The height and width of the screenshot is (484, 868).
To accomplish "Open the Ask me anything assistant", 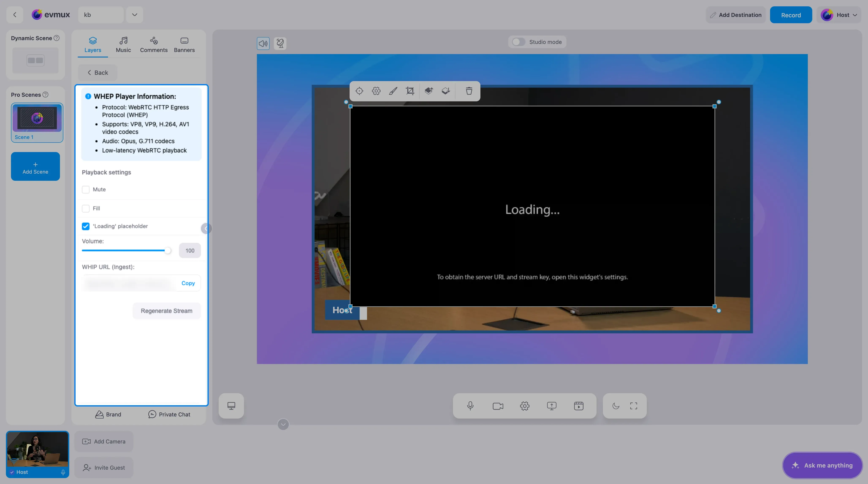I will click(x=822, y=465).
